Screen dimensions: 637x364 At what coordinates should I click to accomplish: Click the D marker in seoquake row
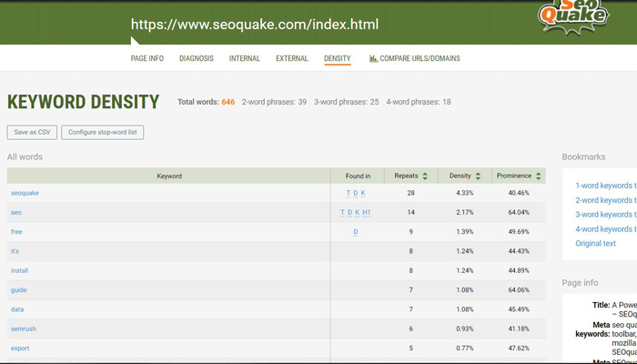click(356, 193)
